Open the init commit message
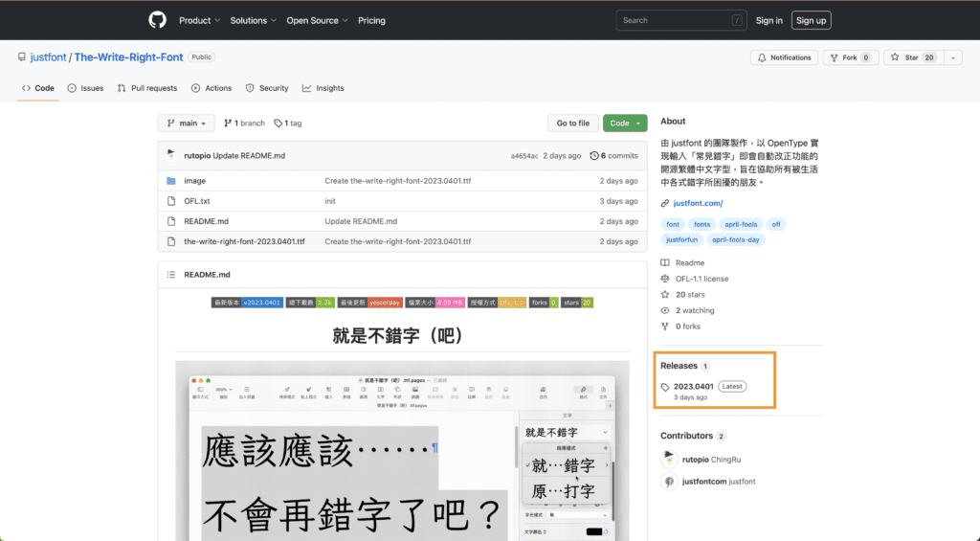This screenshot has width=980, height=541. [330, 201]
